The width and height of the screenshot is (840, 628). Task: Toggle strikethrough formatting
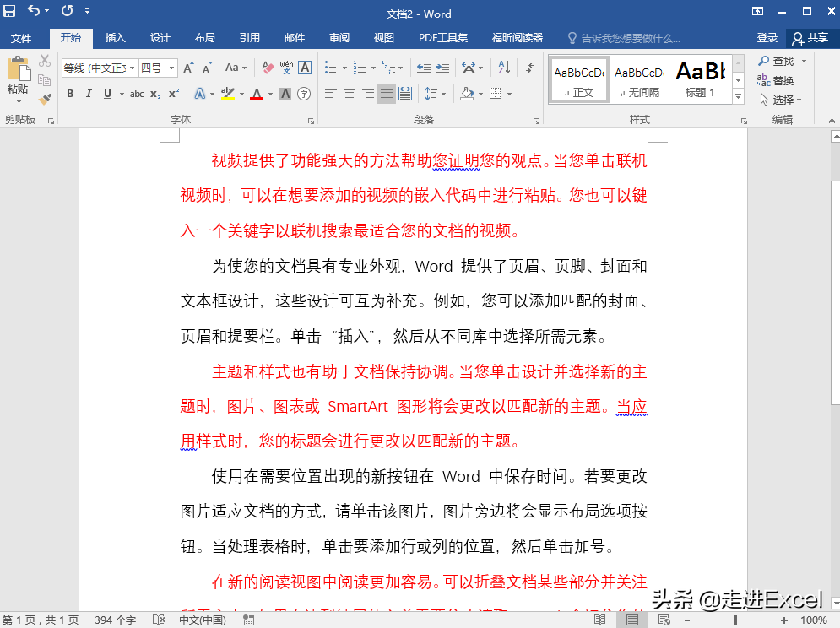pos(137,95)
